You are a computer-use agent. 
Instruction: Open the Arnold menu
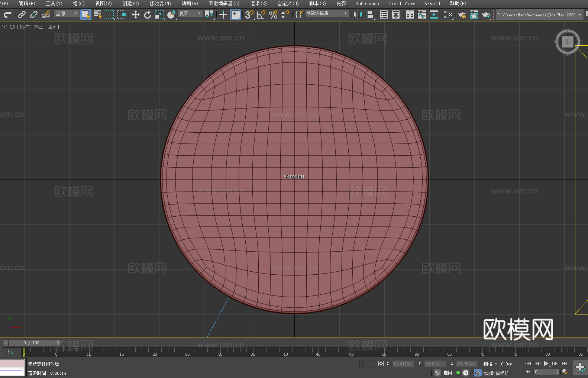[x=432, y=3]
